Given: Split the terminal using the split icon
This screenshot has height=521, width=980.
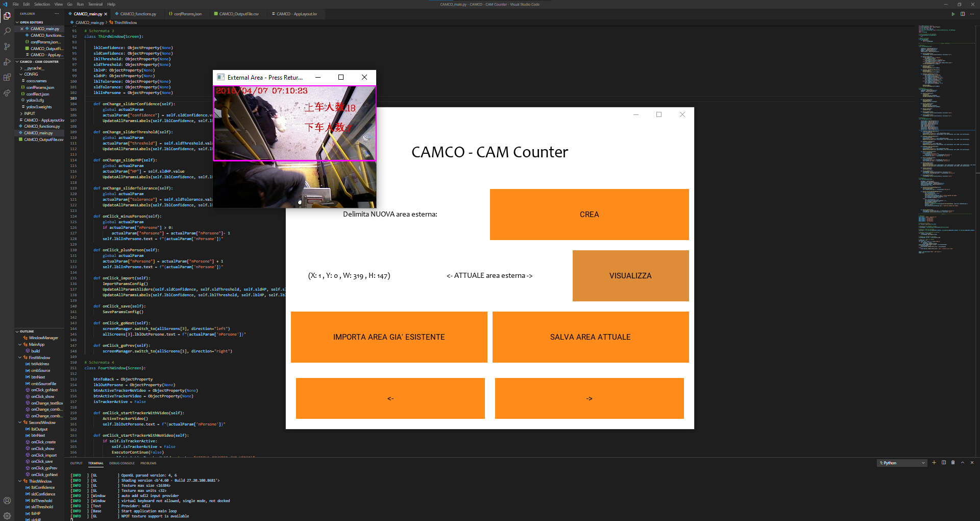Looking at the screenshot, I should point(944,463).
